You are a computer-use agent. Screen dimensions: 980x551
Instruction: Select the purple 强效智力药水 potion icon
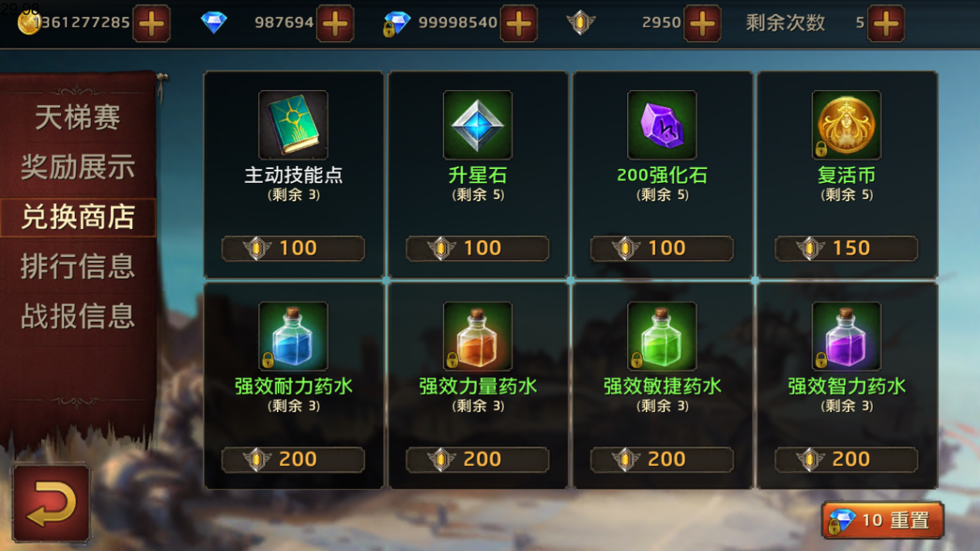point(847,336)
